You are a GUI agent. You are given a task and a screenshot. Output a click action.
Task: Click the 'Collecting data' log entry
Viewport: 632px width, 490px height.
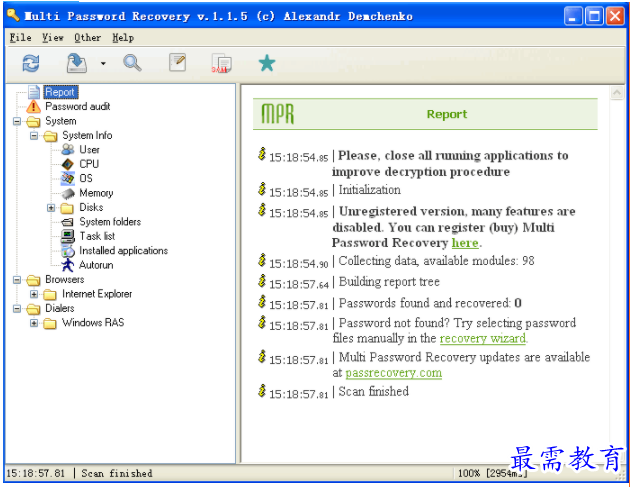coord(437,261)
